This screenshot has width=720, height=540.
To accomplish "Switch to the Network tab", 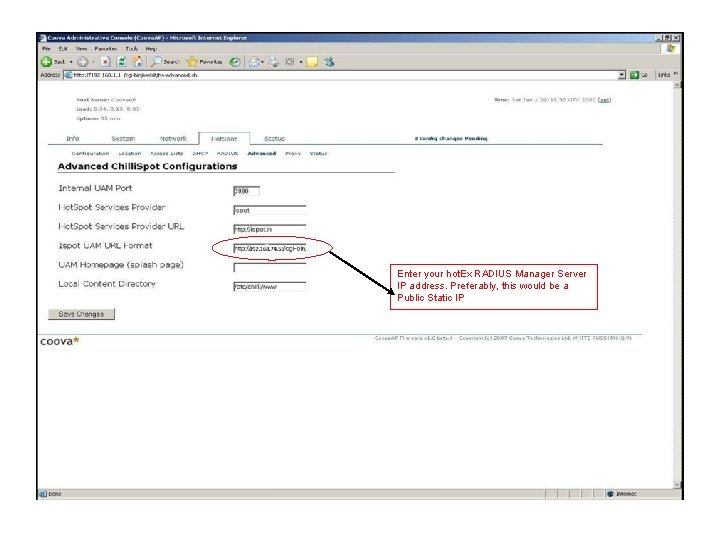I will pos(173,138).
